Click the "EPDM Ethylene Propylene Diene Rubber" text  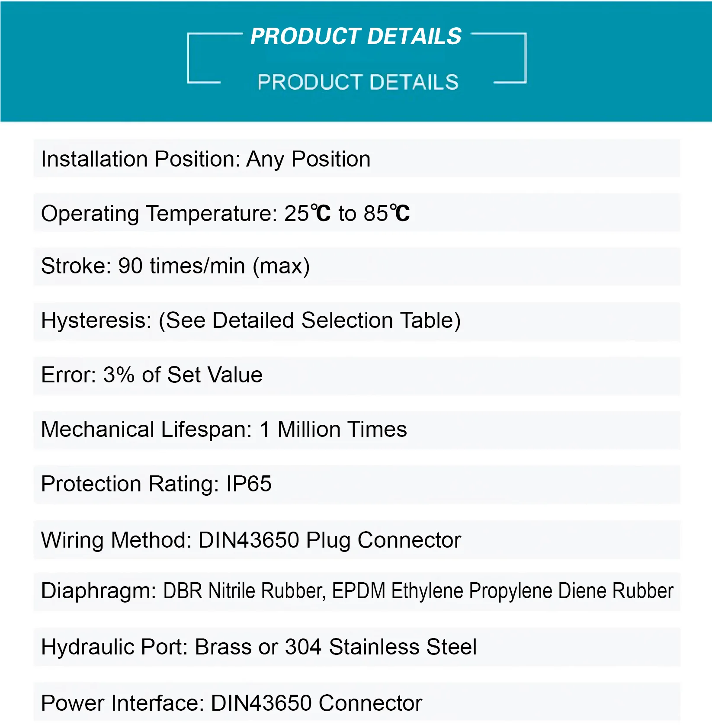click(x=503, y=591)
